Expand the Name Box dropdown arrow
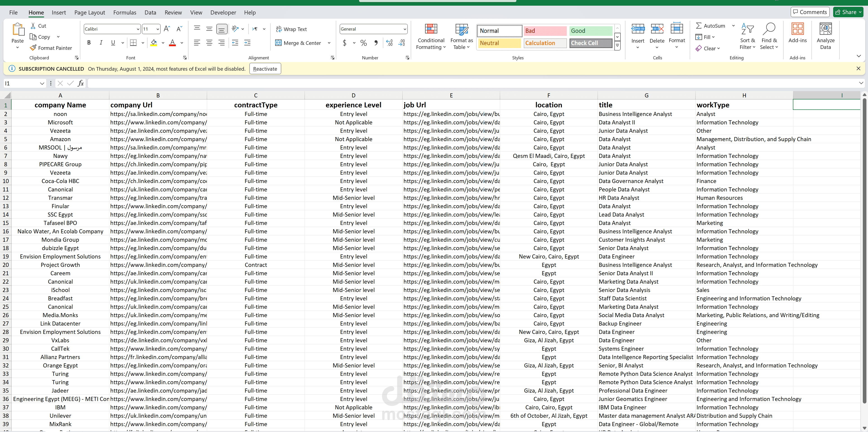 coord(42,83)
